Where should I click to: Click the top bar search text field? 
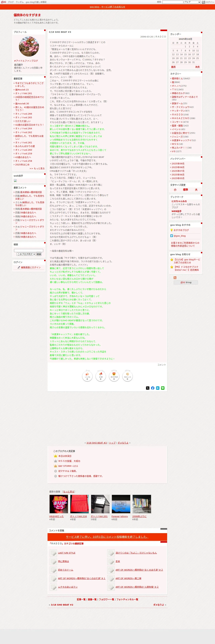[173, 2]
